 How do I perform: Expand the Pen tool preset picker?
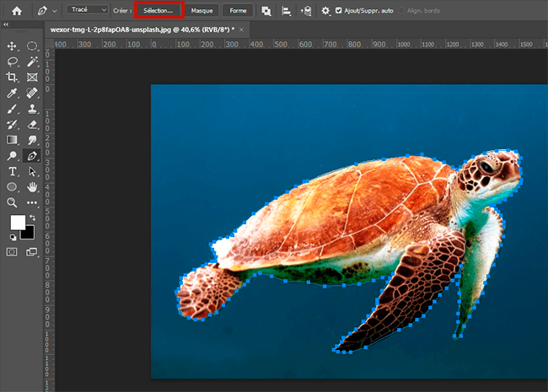point(54,11)
